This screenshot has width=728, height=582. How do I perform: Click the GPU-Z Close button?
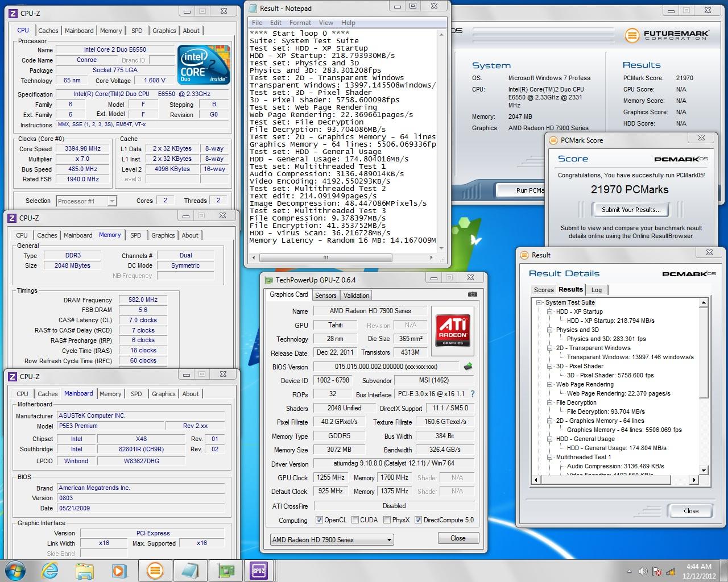pos(458,538)
